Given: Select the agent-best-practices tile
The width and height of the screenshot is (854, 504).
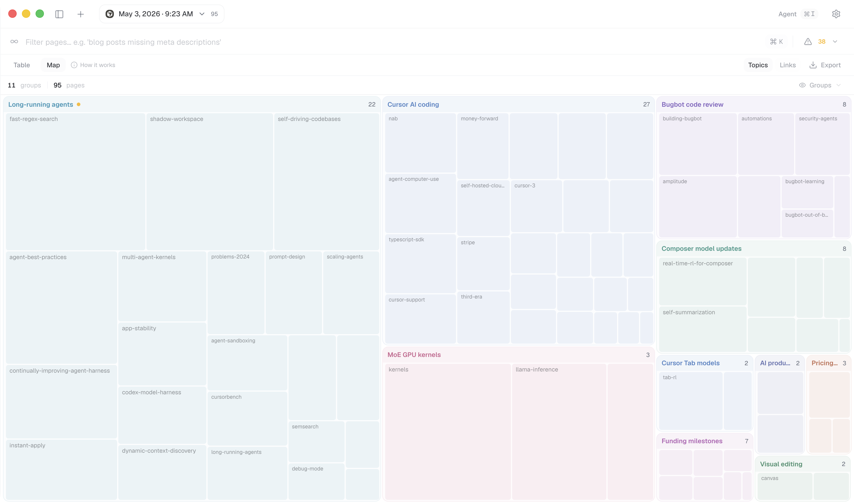Looking at the screenshot, I should pyautogui.click(x=61, y=307).
